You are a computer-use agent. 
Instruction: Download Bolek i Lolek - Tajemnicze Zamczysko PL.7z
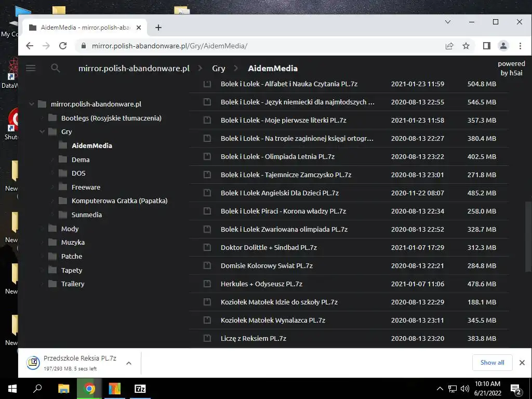(286, 175)
